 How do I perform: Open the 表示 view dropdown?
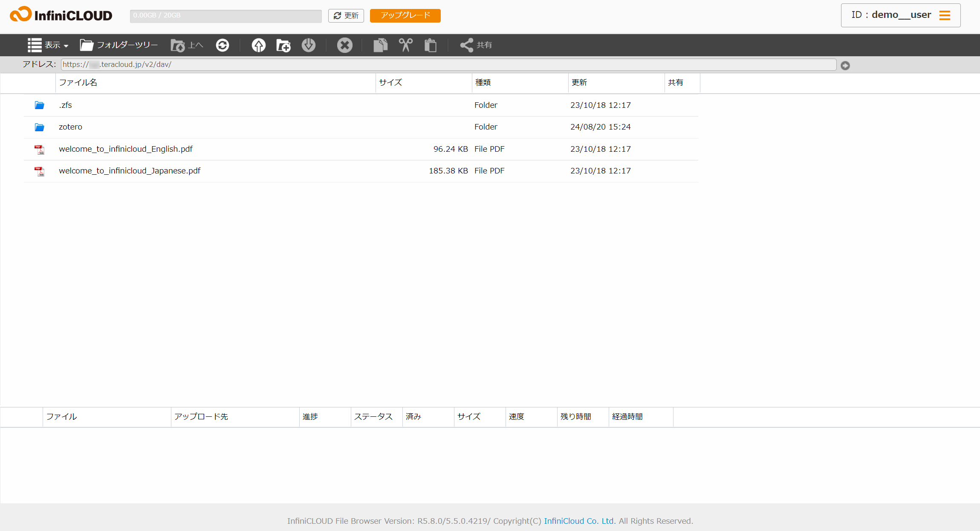(x=48, y=45)
